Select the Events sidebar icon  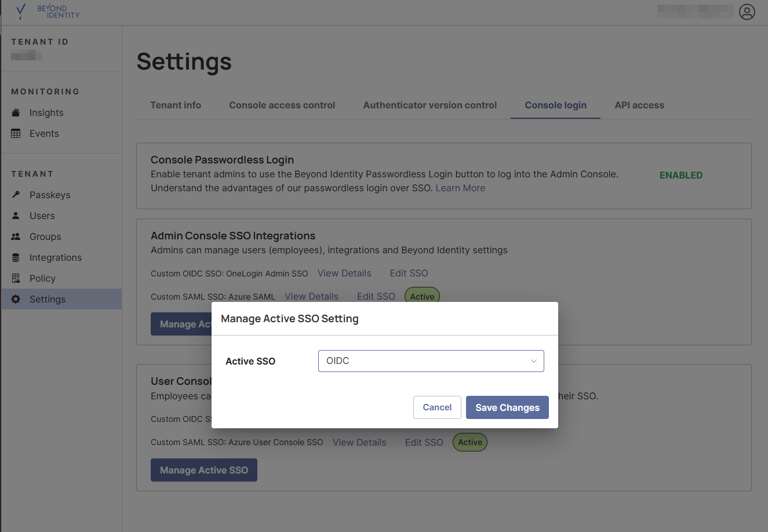point(43,133)
